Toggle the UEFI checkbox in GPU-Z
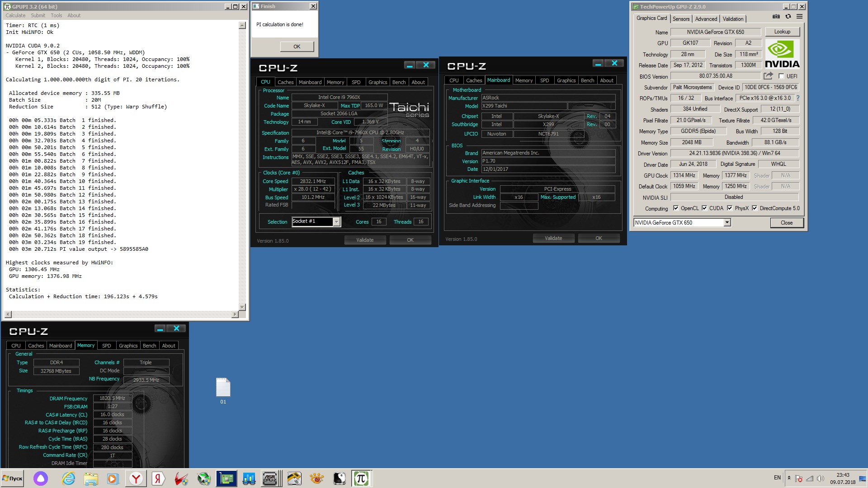This screenshot has height=488, width=868. (x=781, y=76)
